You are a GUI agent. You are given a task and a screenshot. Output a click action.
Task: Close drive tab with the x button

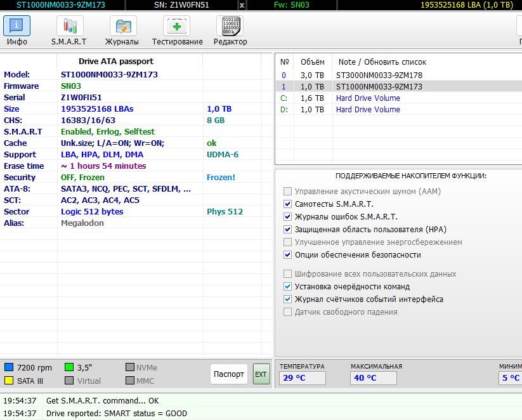tap(242, 5)
